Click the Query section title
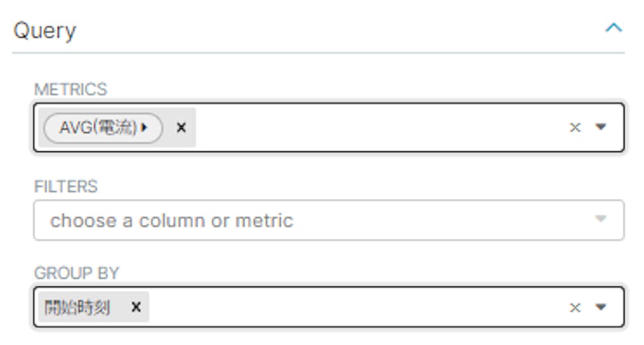The height and width of the screenshot is (345, 644). (x=45, y=30)
